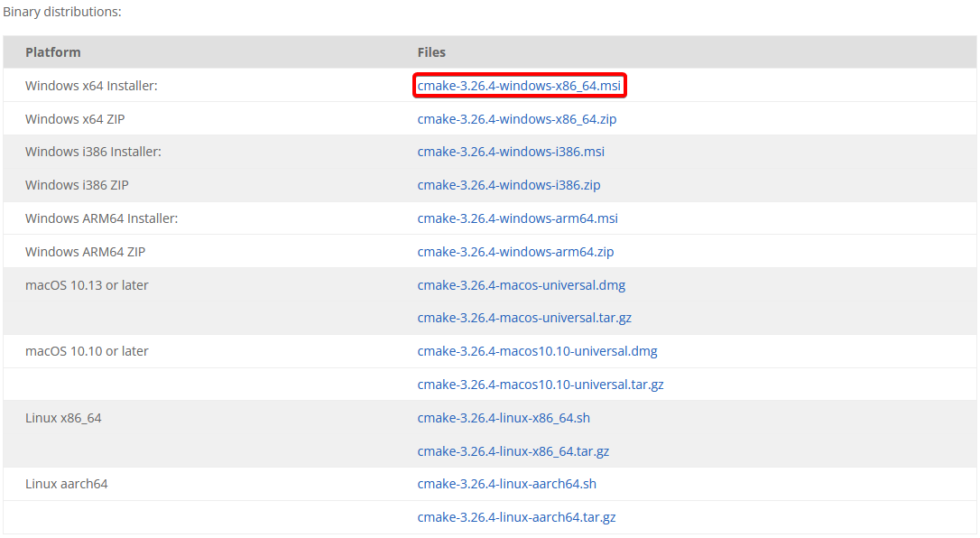Download cmake-3.26.4-windows-x86_64.zip file
980x538 pixels.
coord(517,119)
